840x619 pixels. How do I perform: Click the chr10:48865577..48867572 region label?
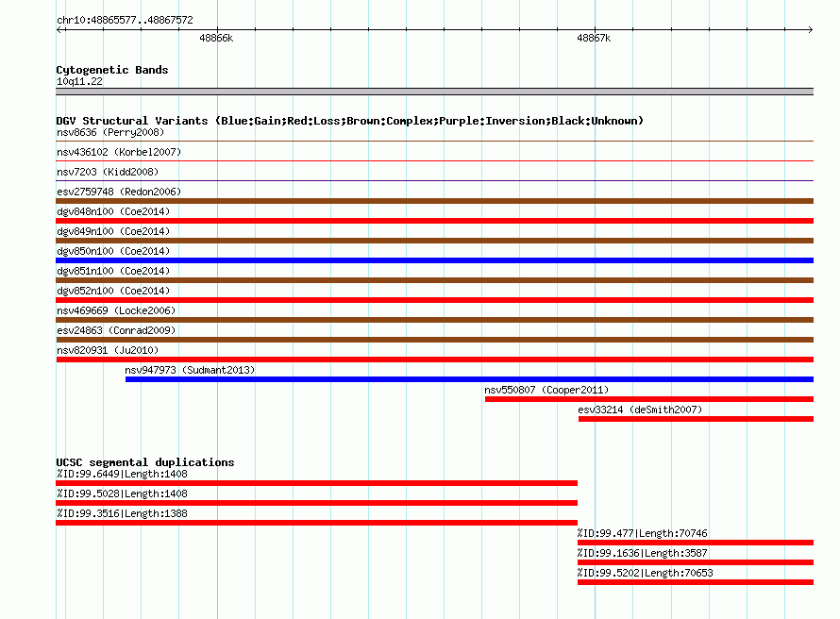point(125,20)
